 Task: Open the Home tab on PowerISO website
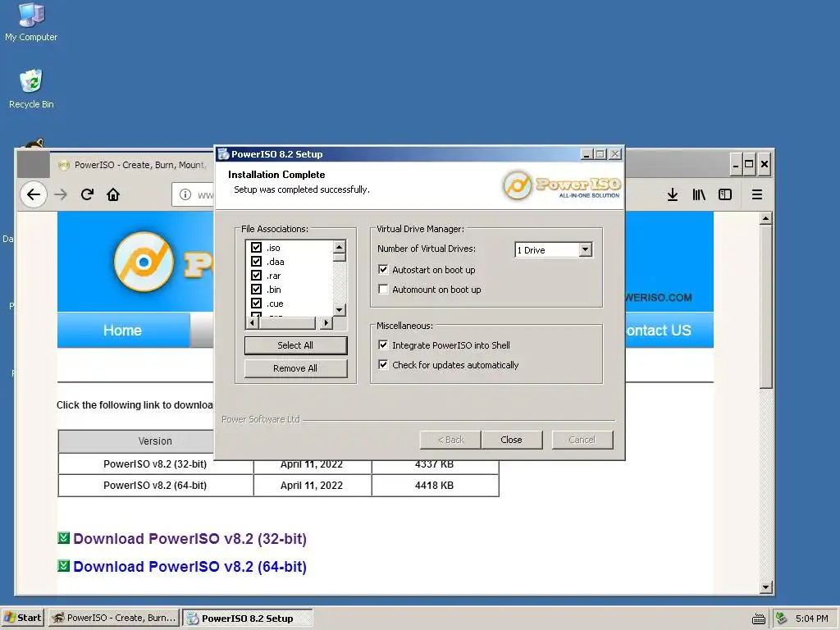[123, 330]
